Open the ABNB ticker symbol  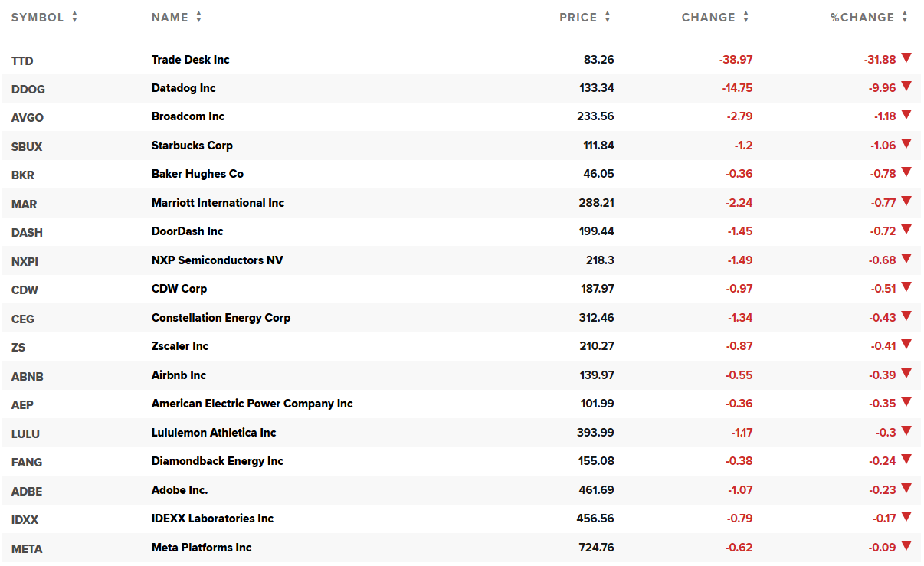click(x=27, y=376)
